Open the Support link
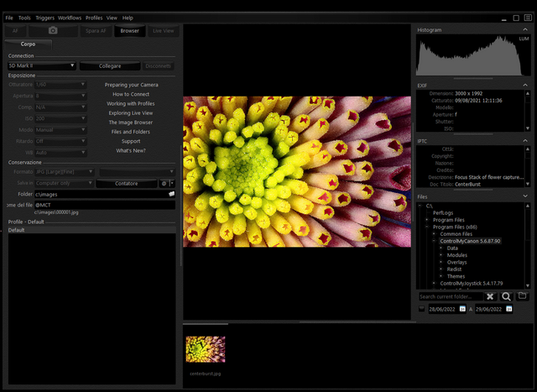The height and width of the screenshot is (392, 537). coord(131,141)
